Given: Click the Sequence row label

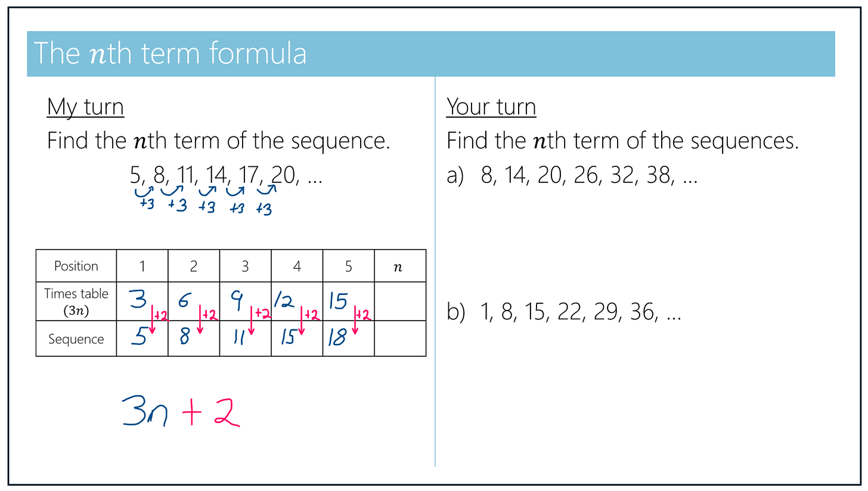Looking at the screenshot, I should tap(76, 338).
